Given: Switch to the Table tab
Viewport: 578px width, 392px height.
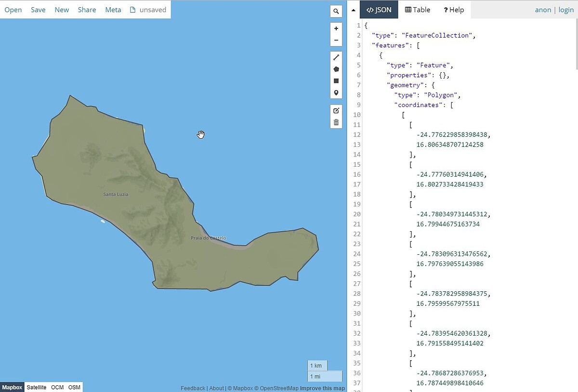Looking at the screenshot, I should tap(418, 10).
